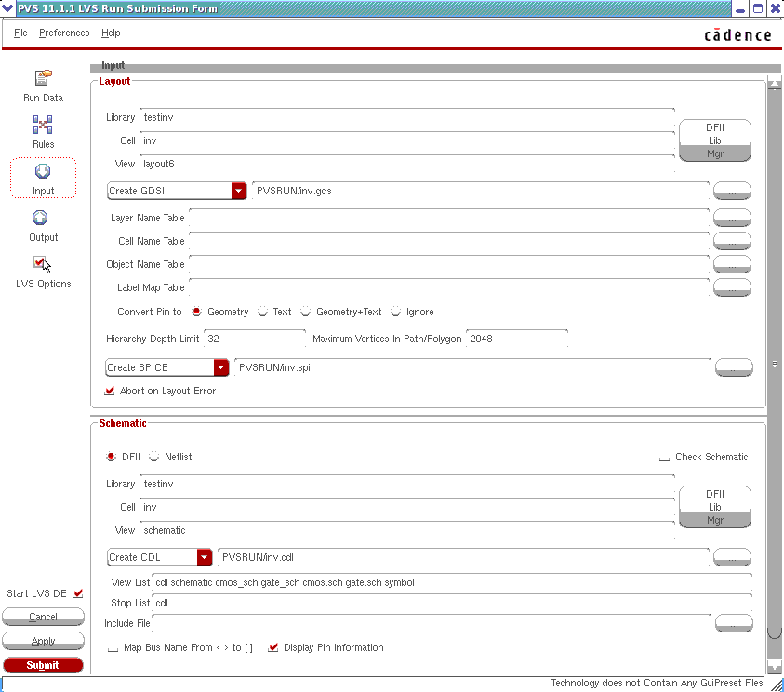The image size is (784, 692).
Task: Click the Input section icon
Action: tap(43, 172)
